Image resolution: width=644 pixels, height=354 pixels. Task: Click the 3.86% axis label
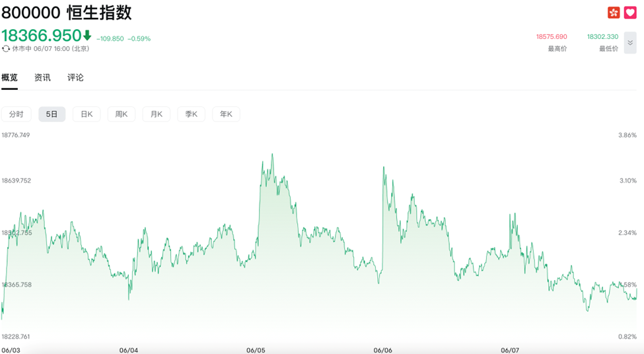[627, 135]
